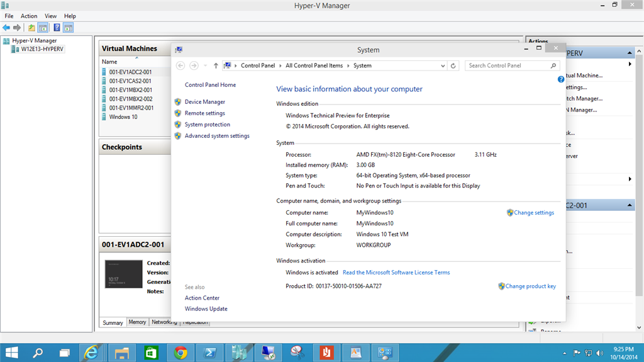Click the Back button in System window

[x=180, y=65]
